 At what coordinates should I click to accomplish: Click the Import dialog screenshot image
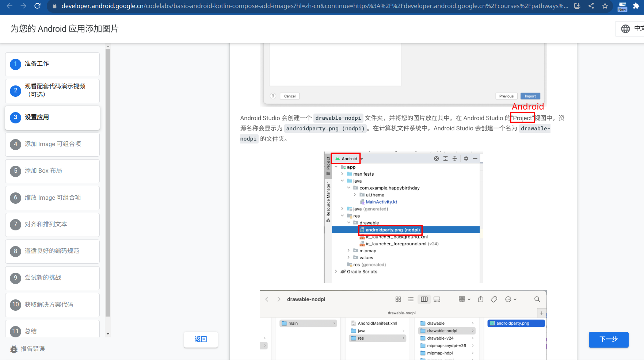click(403, 74)
